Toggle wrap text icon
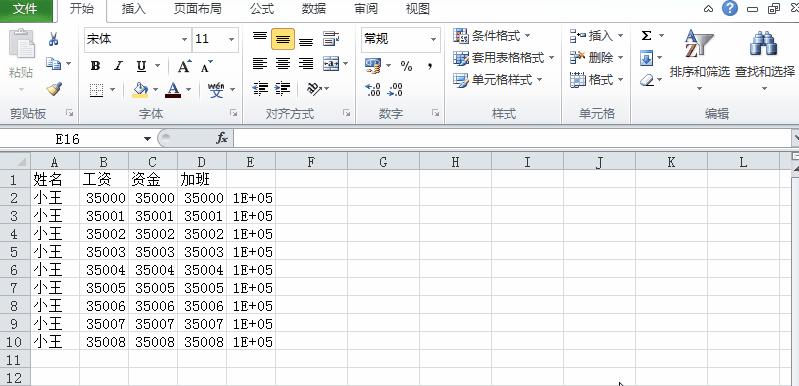The image size is (799, 386). [x=331, y=39]
